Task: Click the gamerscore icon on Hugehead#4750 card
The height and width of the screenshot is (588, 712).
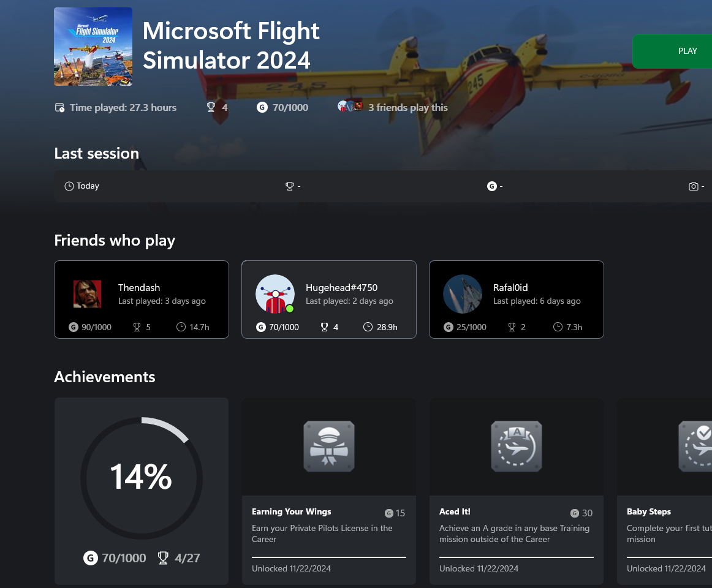Action: (x=261, y=327)
